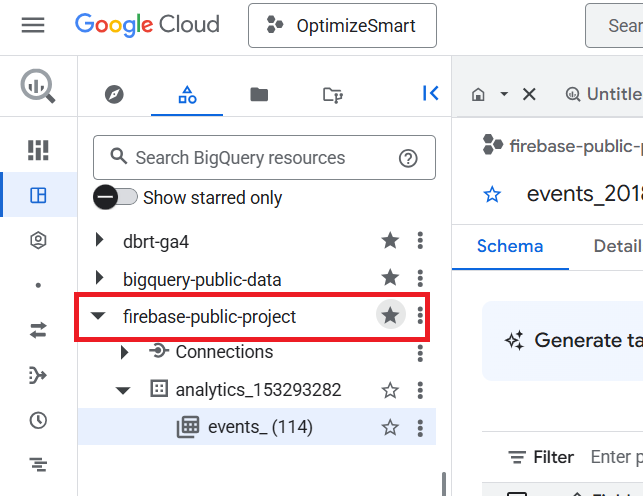Collapse the firebase-public-project tree node
The height and width of the screenshot is (496, 643).
(x=98, y=317)
